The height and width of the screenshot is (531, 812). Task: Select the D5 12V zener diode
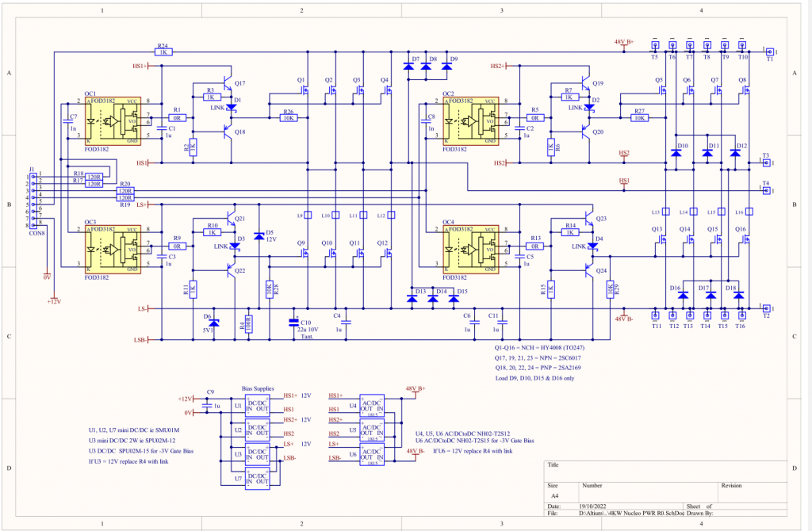click(x=259, y=236)
